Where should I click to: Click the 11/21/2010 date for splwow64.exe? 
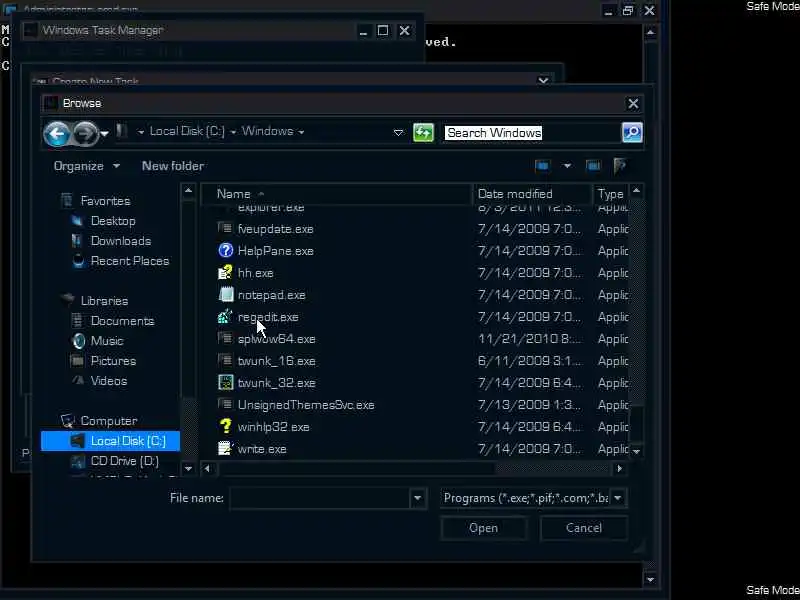point(529,339)
